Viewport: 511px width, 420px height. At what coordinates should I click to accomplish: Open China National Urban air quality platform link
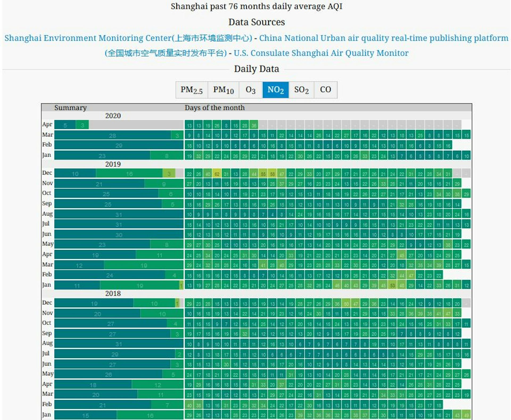384,38
